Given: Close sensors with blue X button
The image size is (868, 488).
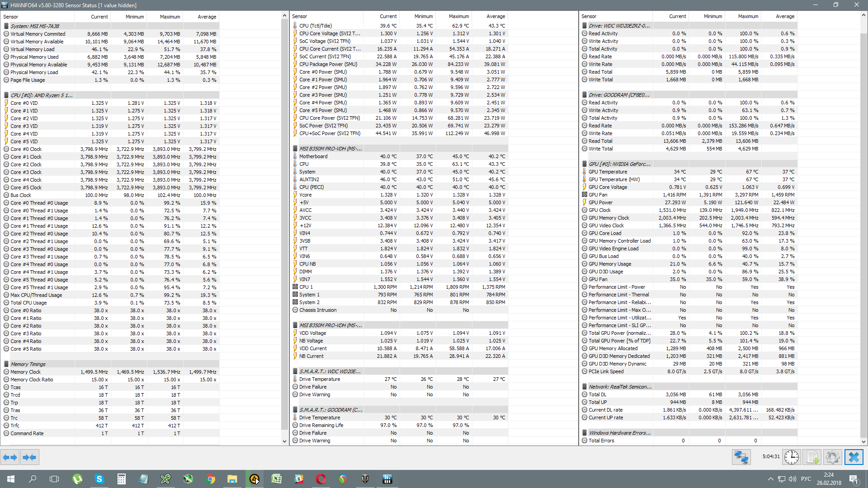Looking at the screenshot, I should click(854, 457).
